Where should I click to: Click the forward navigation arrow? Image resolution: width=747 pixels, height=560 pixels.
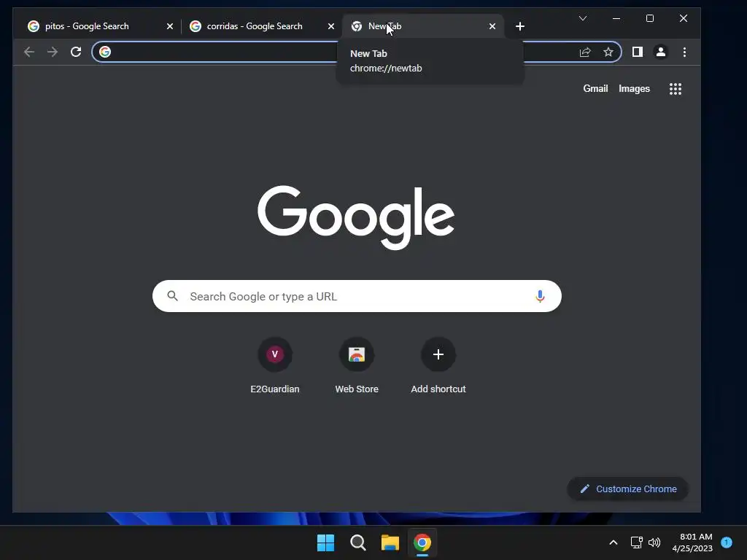(x=53, y=52)
